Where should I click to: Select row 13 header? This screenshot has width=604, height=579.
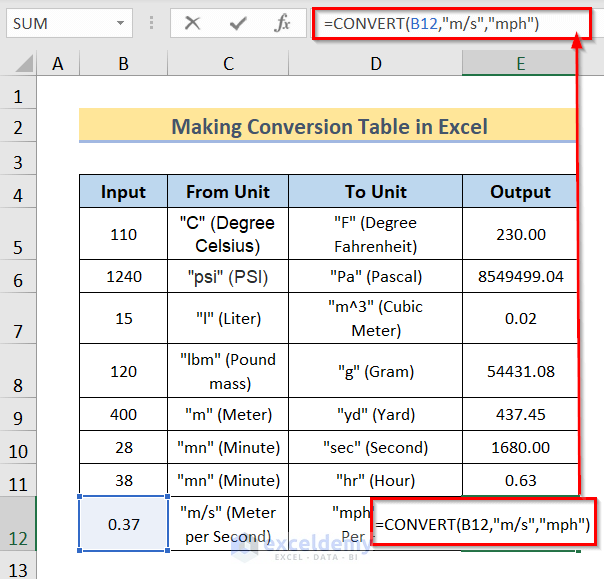coord(18,566)
